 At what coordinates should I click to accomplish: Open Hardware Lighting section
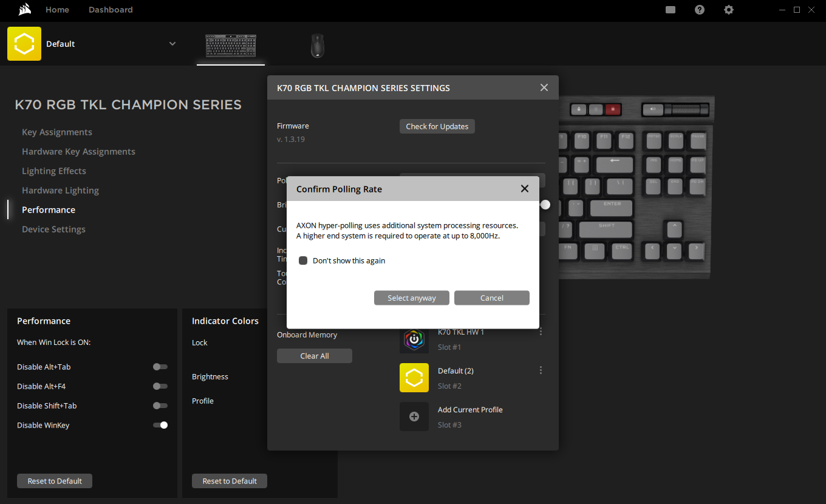[60, 191]
